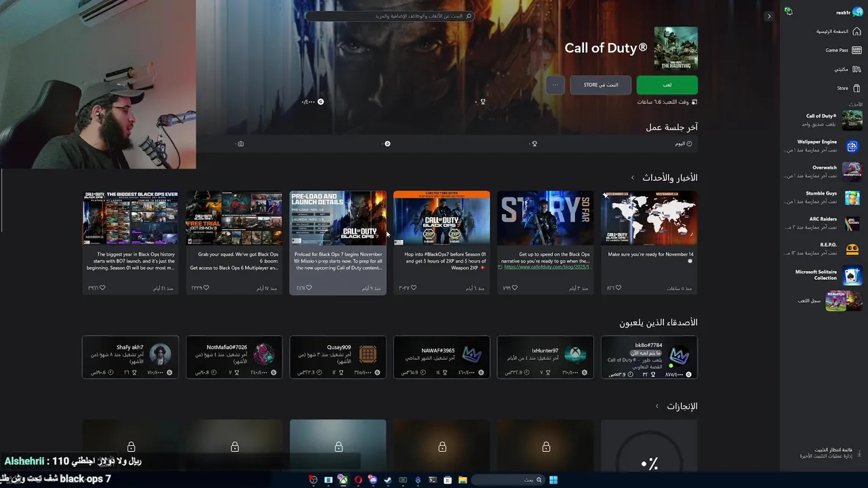This screenshot has width=868, height=488.
Task: Click the back arrow button
Action: [x=768, y=16]
